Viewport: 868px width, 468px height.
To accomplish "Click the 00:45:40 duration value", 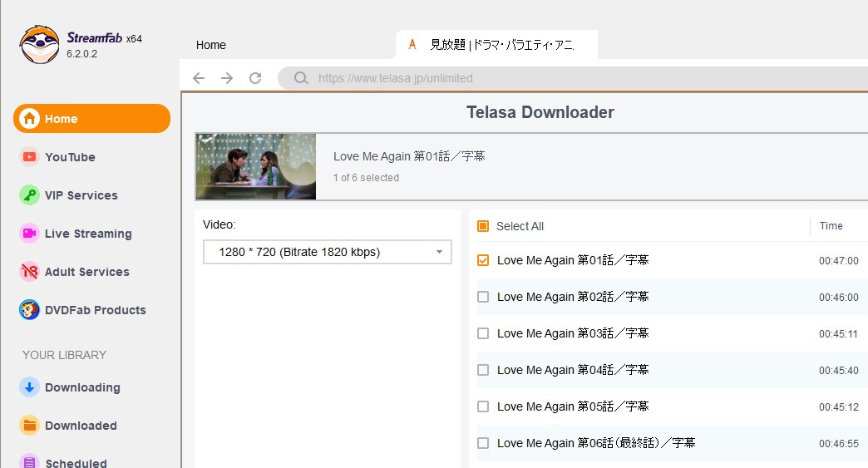I will [839, 370].
